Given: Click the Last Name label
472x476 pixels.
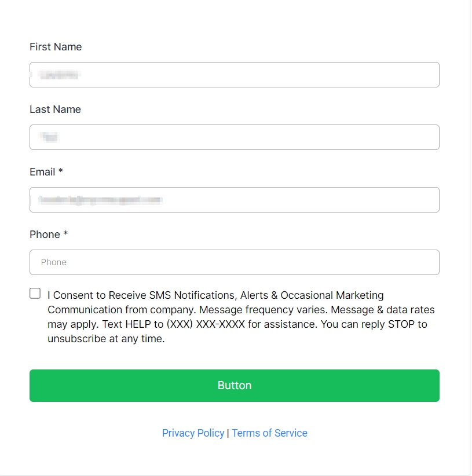Looking at the screenshot, I should (x=55, y=109).
